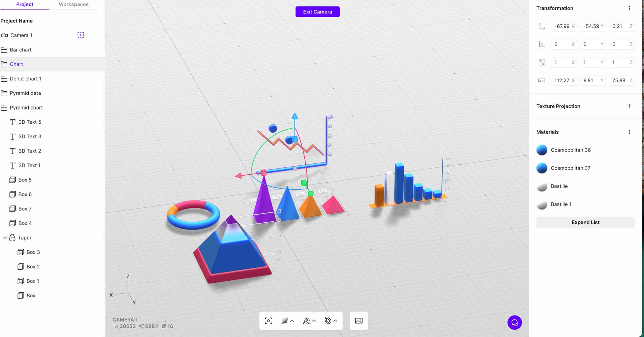Click the shading mode icon in bottom toolbar

click(285, 321)
